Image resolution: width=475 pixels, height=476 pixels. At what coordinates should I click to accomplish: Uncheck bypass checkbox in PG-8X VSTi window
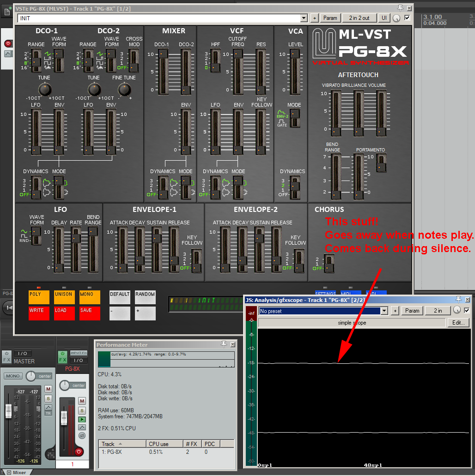click(x=407, y=18)
